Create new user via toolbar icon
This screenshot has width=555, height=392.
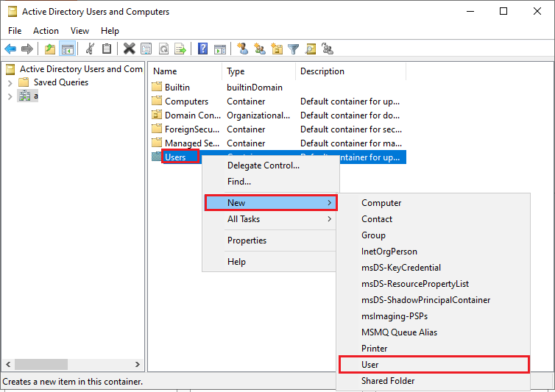click(242, 49)
